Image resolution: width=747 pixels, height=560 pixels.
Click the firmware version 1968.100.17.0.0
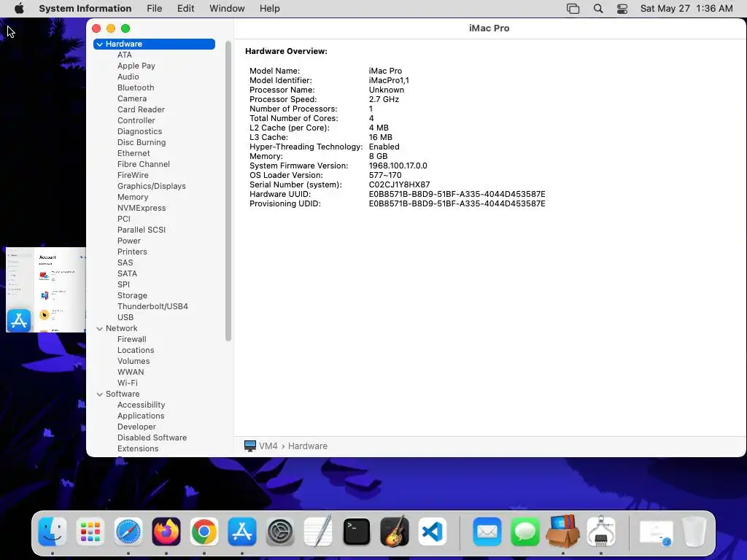point(398,166)
